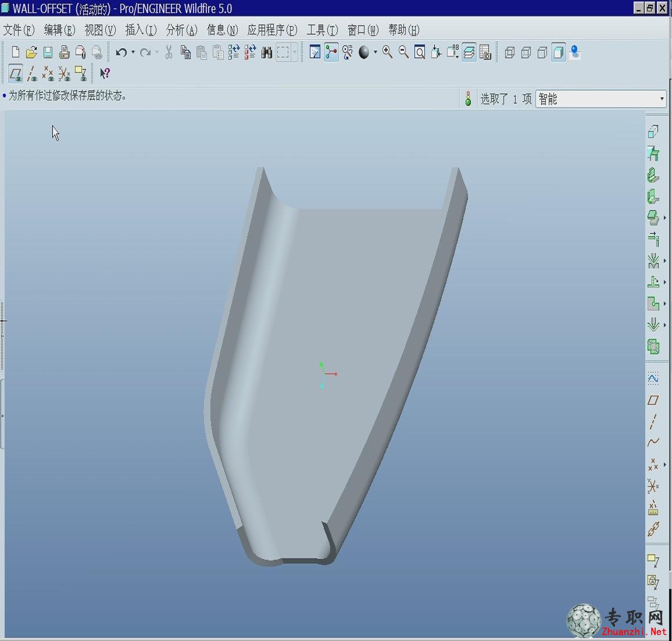
Task: Switch to no hidden line display
Action: pyautogui.click(x=542, y=52)
